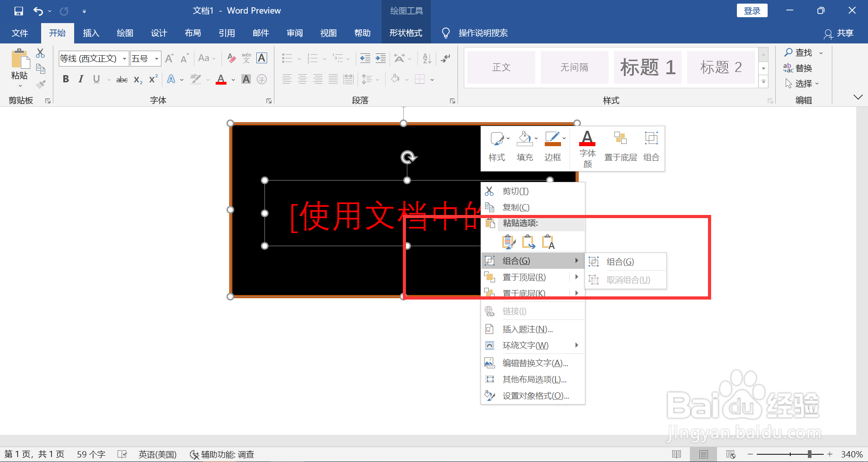Click the Sort icon in paragraph group
The image size is (868, 462).
coord(427,58)
